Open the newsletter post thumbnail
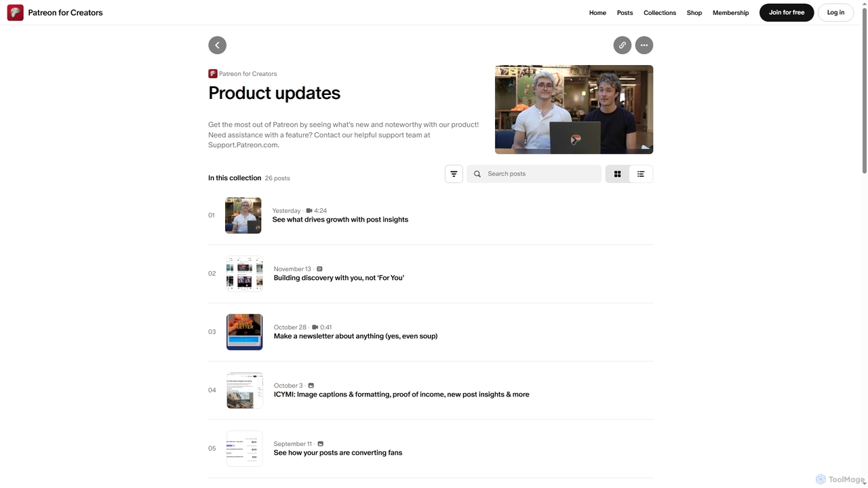Viewport: 868px width, 488px height. (244, 332)
